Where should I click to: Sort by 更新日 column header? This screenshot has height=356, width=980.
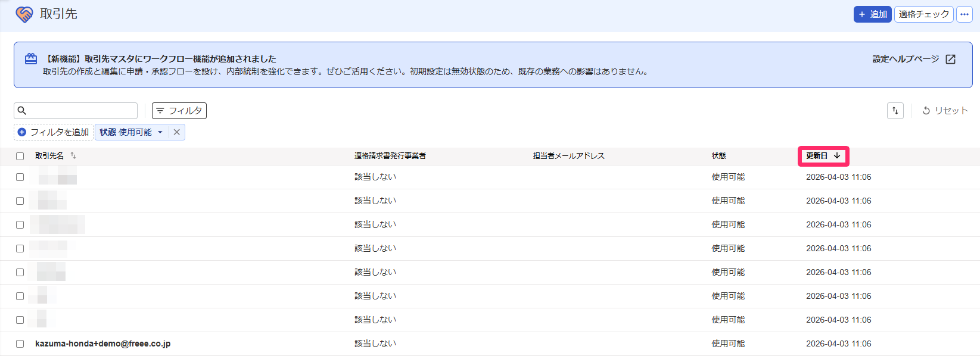(x=823, y=156)
